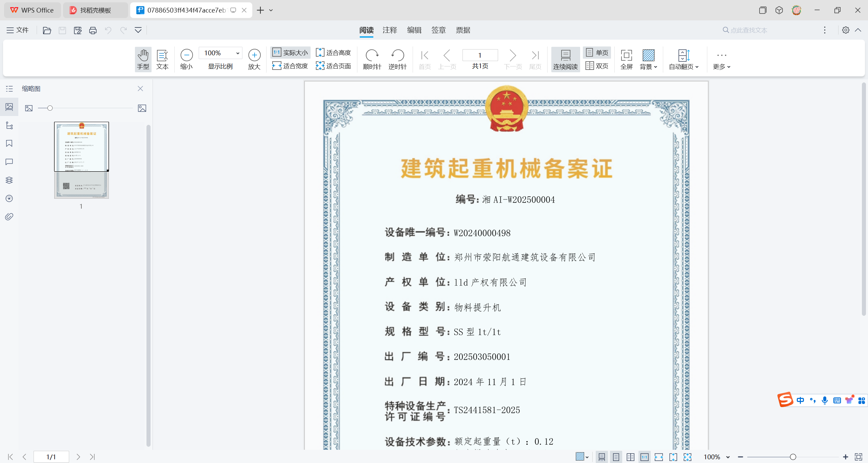This screenshot has height=463, width=868.
Task: Open the 文件 menu
Action: [x=18, y=30]
